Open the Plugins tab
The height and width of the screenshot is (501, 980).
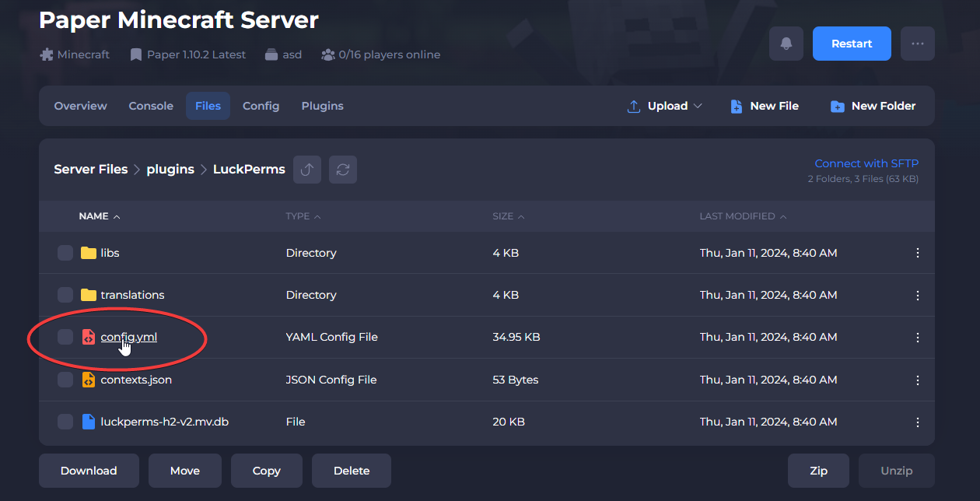pos(322,106)
